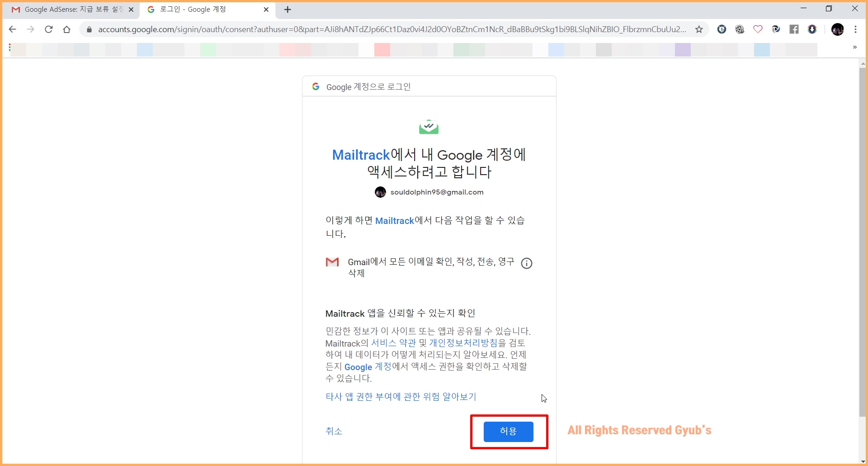Show more bookmarks via chevron
The height and width of the screenshot is (466, 868).
point(855,47)
